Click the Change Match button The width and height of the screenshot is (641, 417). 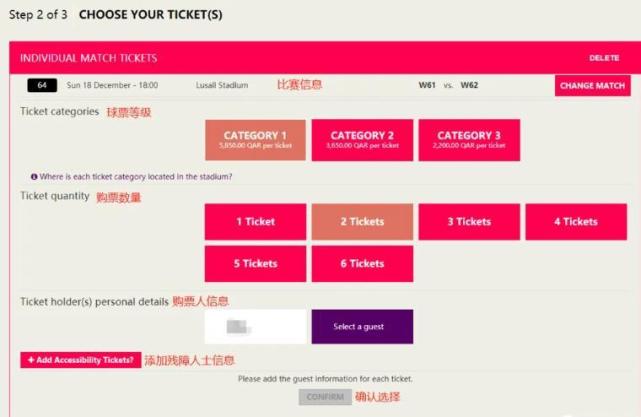[592, 86]
